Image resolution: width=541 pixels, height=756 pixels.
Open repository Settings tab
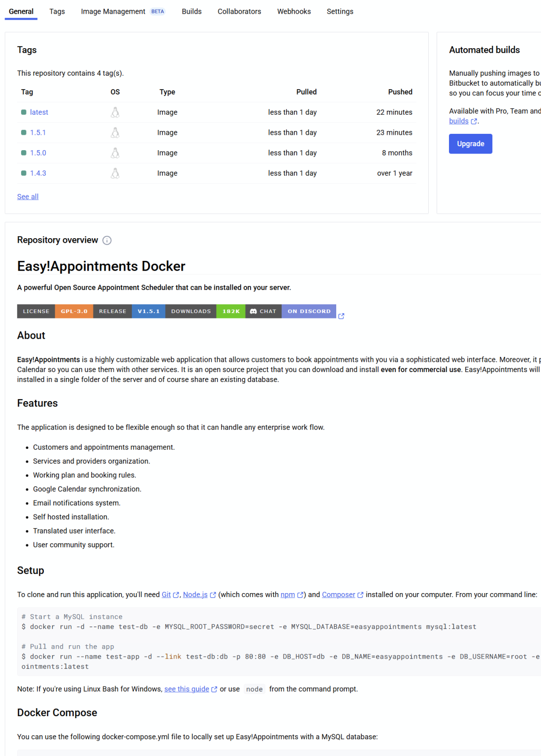point(340,11)
